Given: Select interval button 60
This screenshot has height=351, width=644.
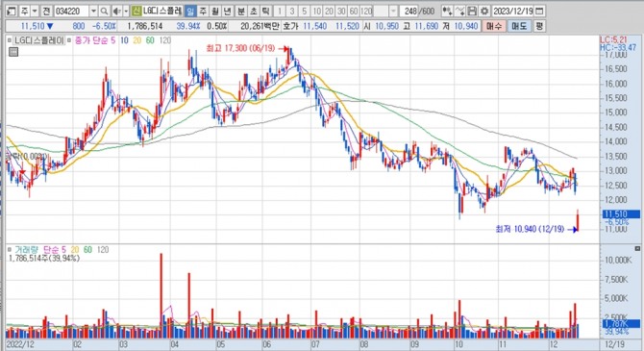Looking at the screenshot, I should (x=354, y=12).
